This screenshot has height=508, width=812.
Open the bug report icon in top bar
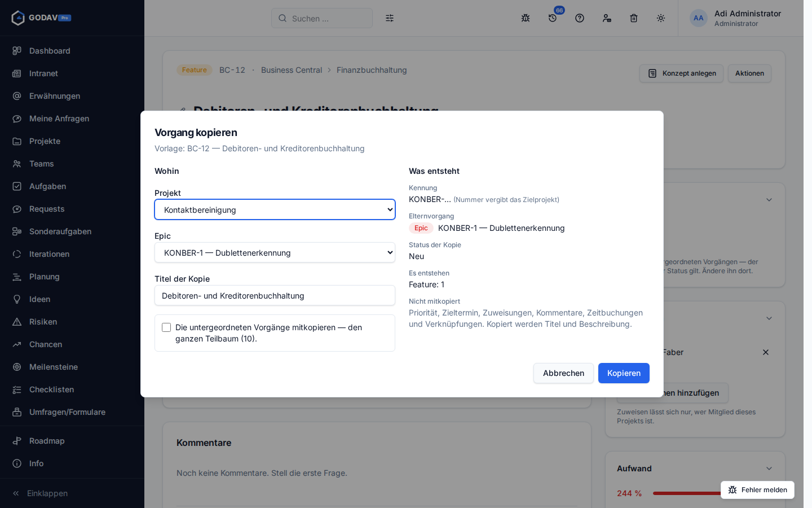526,18
